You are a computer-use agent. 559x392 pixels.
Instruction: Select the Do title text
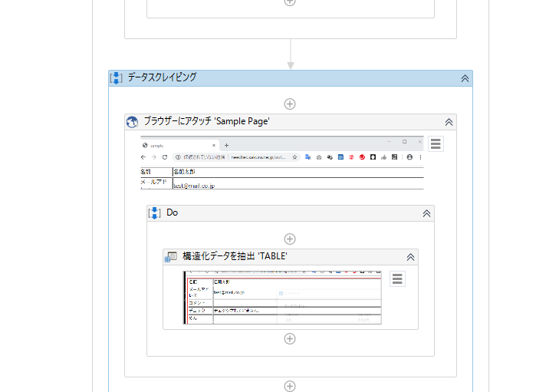pyautogui.click(x=173, y=212)
